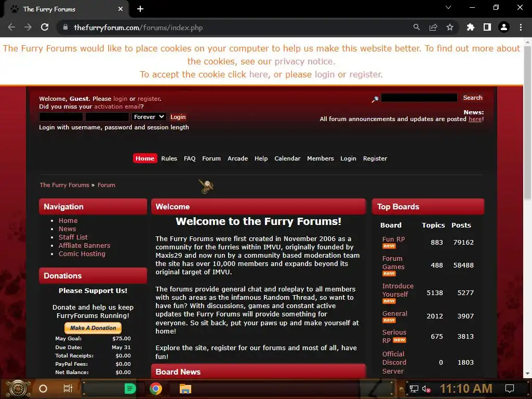The width and height of the screenshot is (532, 399).
Task: Bookmark this page with the star icon
Action: click(450, 27)
